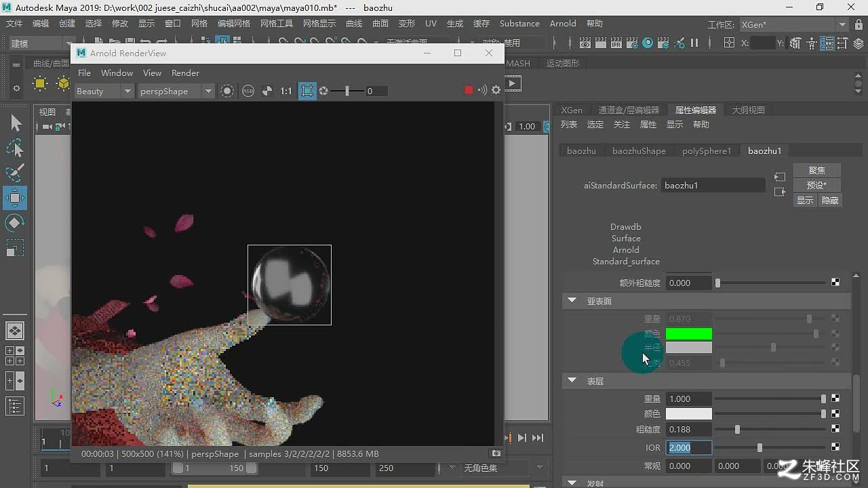868x488 pixels.
Task: Click the white 表层 颜色 swatch
Action: (689, 413)
